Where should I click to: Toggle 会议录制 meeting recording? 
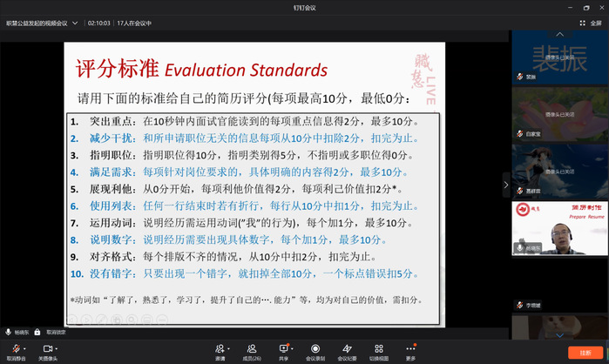point(315,348)
